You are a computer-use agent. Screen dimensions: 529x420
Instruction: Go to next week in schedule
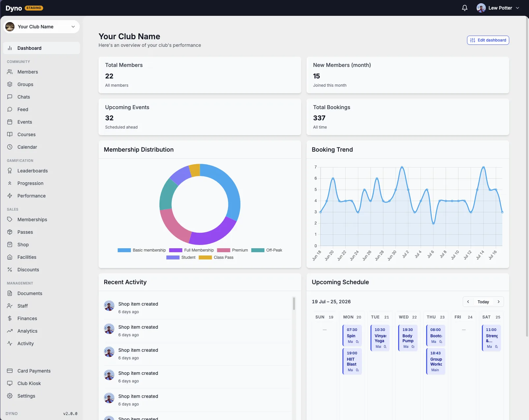499,302
